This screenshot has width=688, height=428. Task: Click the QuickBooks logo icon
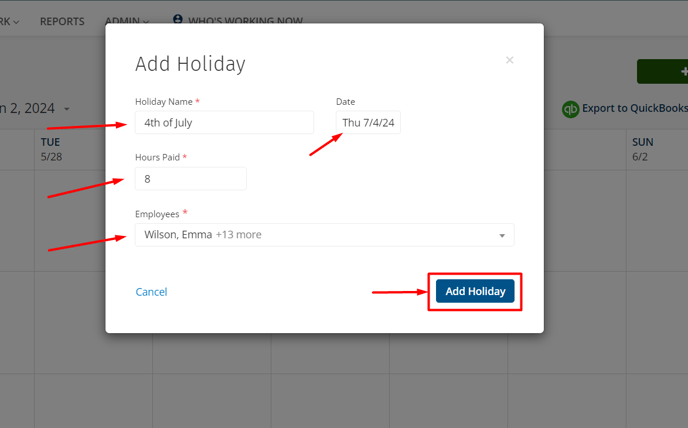coord(570,109)
